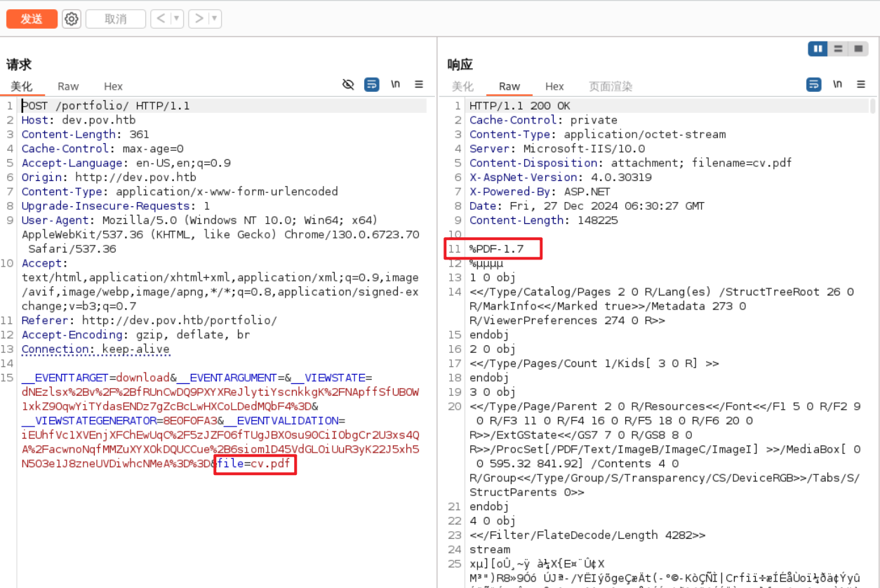Switch to tabbed combined layout view

[x=858, y=49]
